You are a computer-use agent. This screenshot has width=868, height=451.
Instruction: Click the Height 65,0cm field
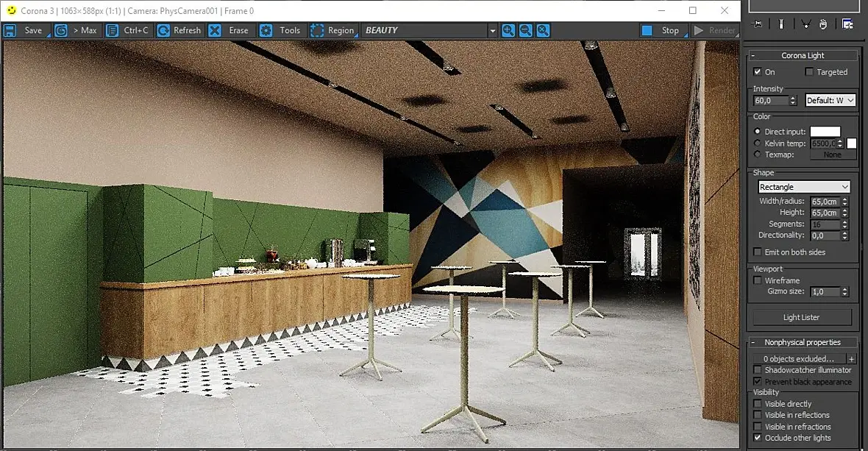[825, 213]
